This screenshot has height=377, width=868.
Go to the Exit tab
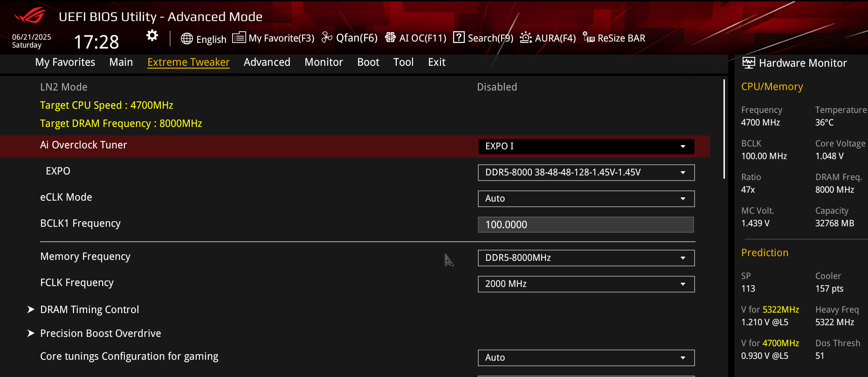coord(437,62)
